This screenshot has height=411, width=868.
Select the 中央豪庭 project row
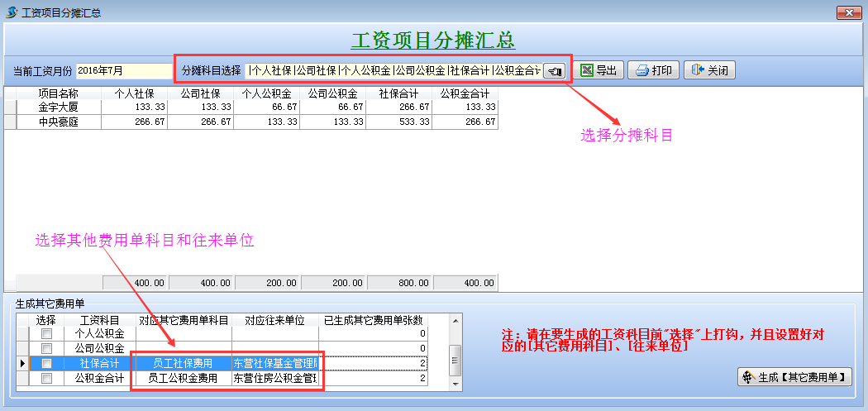tap(58, 122)
